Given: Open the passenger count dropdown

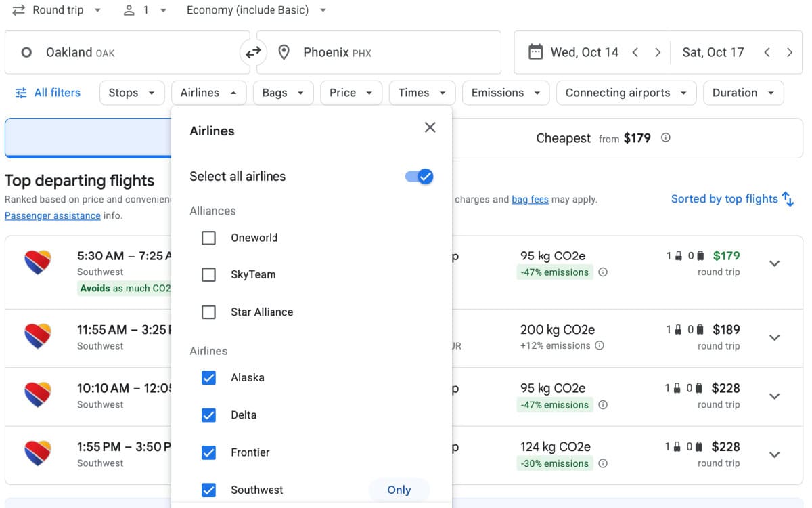Looking at the screenshot, I should pyautogui.click(x=145, y=10).
